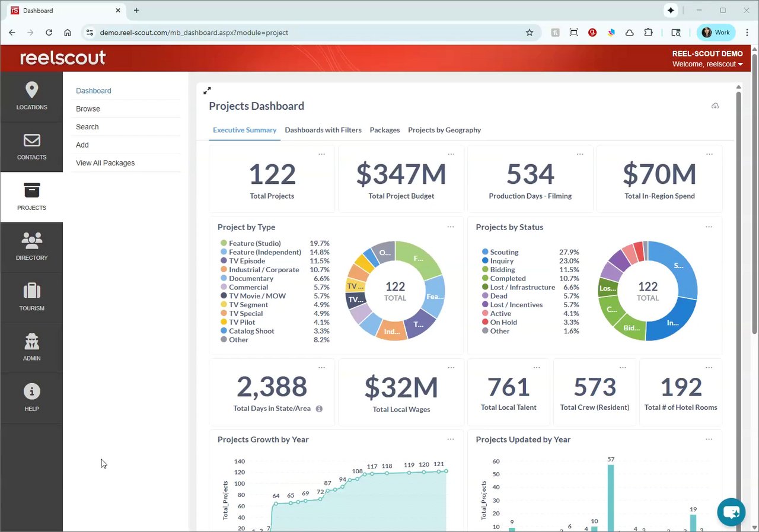Click info icon beside Total Days in State/Area

(x=319, y=409)
